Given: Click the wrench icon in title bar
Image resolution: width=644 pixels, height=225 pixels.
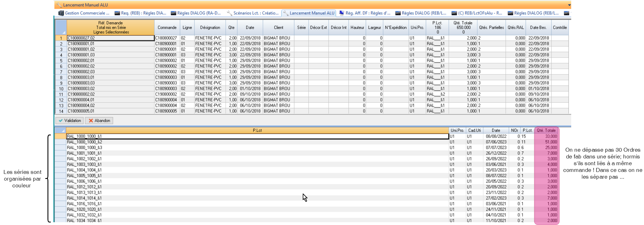Looking at the screenshot, I should [x=59, y=5].
